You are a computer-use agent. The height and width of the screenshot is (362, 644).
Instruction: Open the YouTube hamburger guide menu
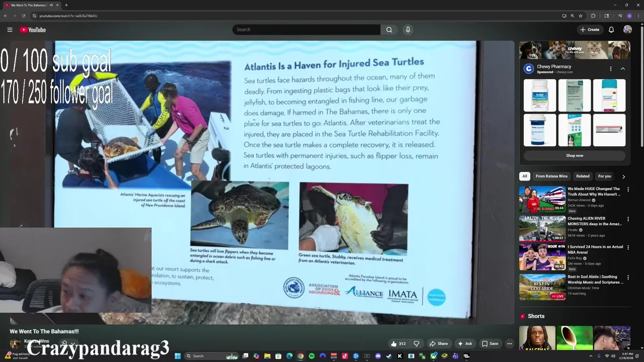[x=10, y=30]
